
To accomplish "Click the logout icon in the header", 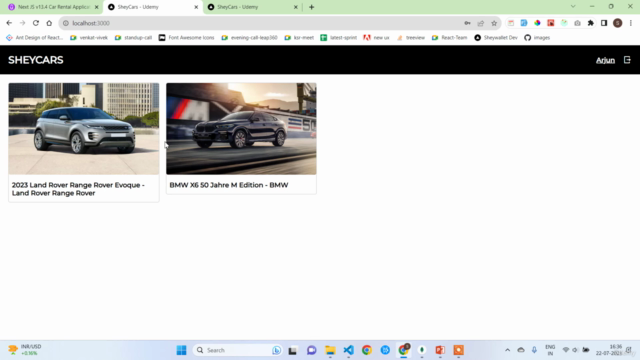I will tap(627, 60).
